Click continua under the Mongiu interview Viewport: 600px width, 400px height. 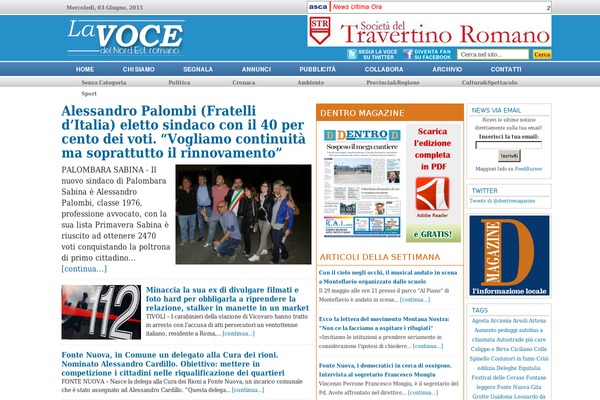(423, 392)
